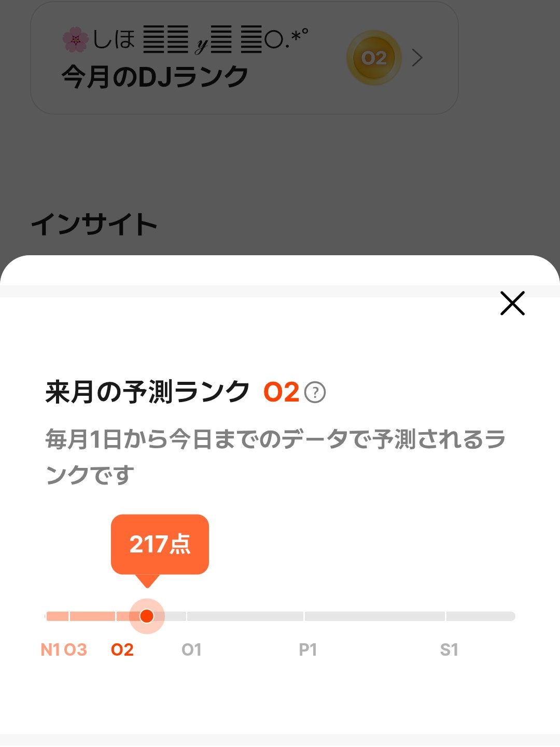Tap the 来月の予測ランク title

coord(148,392)
